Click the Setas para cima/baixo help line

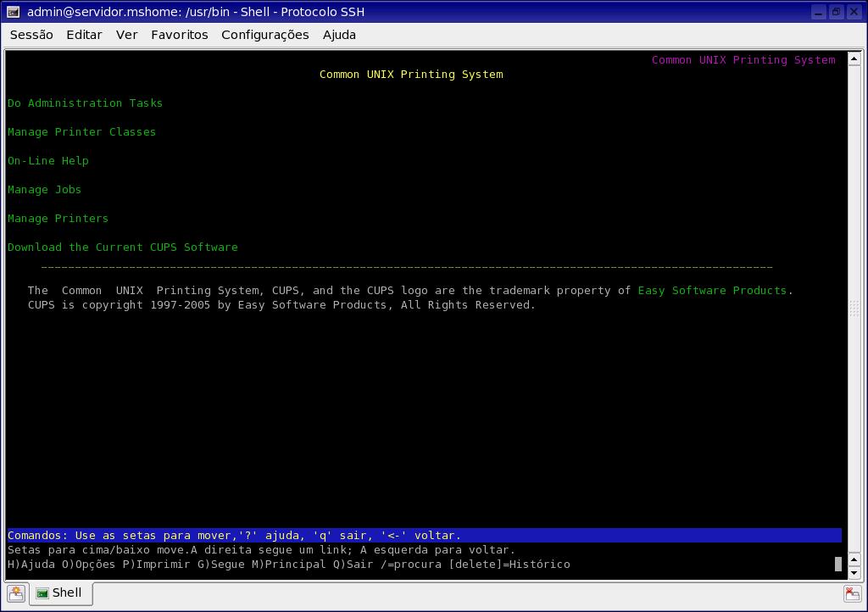pyautogui.click(x=261, y=549)
